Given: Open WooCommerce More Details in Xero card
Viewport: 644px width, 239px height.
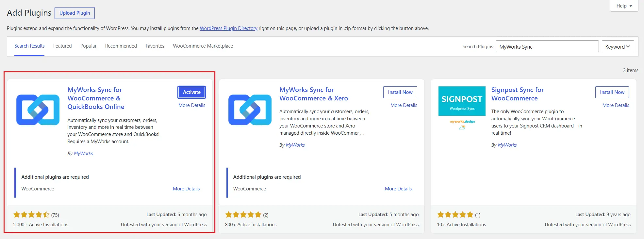Looking at the screenshot, I should (398, 189).
